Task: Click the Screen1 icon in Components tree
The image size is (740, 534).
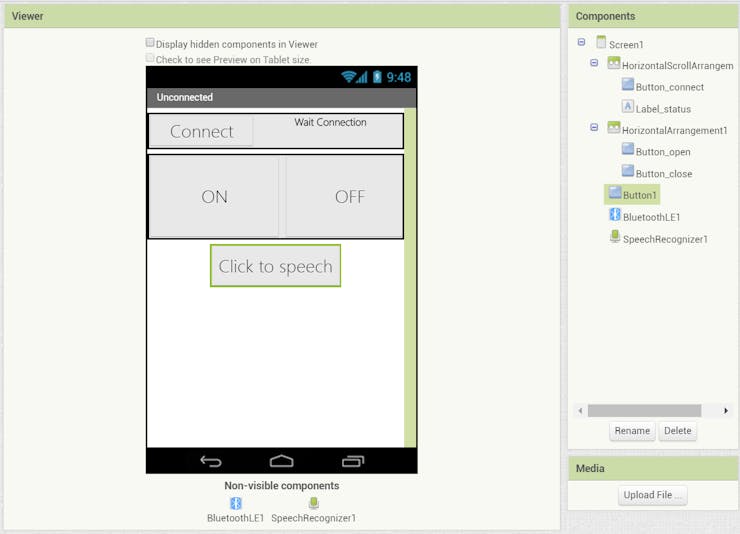Action: (601, 42)
